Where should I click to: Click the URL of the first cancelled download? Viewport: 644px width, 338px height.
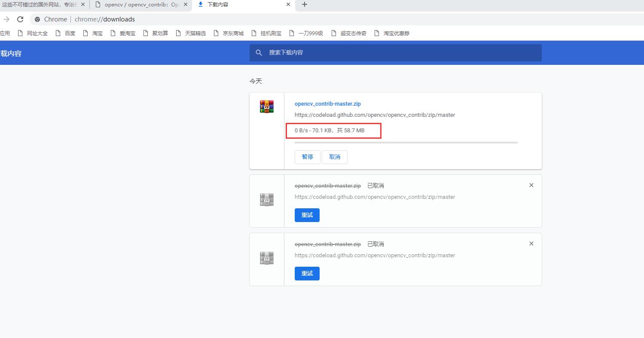coord(375,197)
